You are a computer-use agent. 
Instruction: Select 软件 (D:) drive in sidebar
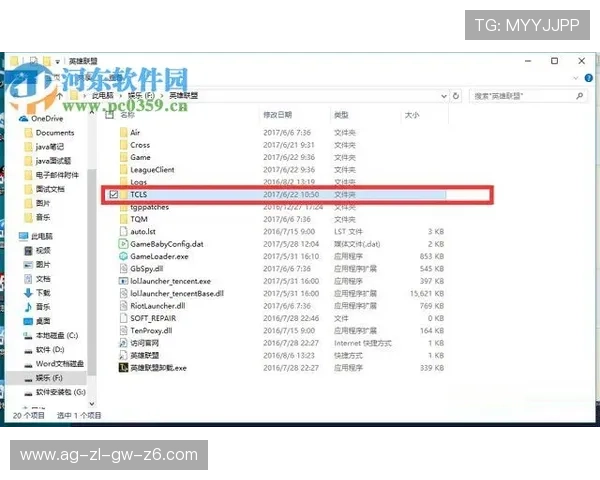(44, 350)
